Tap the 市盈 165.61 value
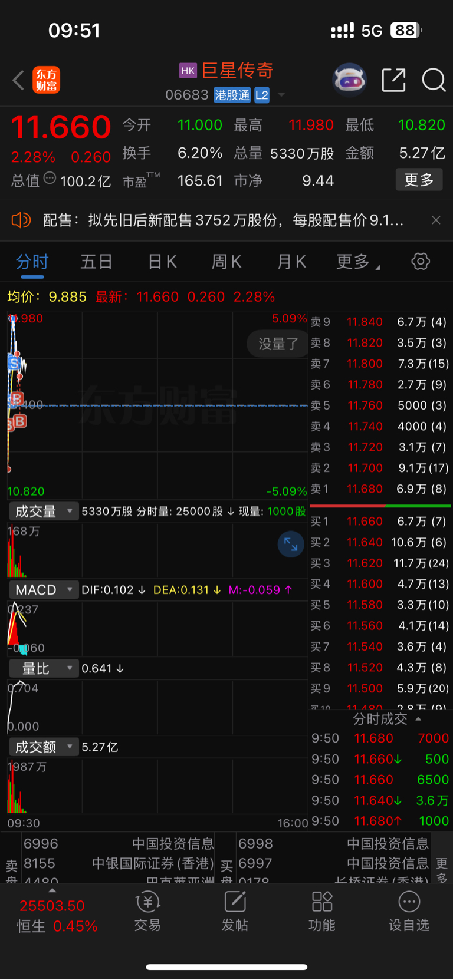This screenshot has height=980, width=453. (x=200, y=180)
